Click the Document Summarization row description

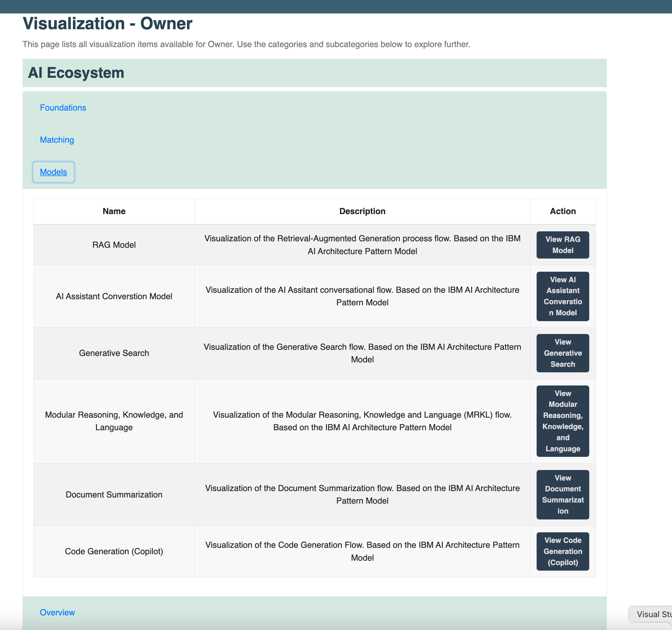click(362, 494)
